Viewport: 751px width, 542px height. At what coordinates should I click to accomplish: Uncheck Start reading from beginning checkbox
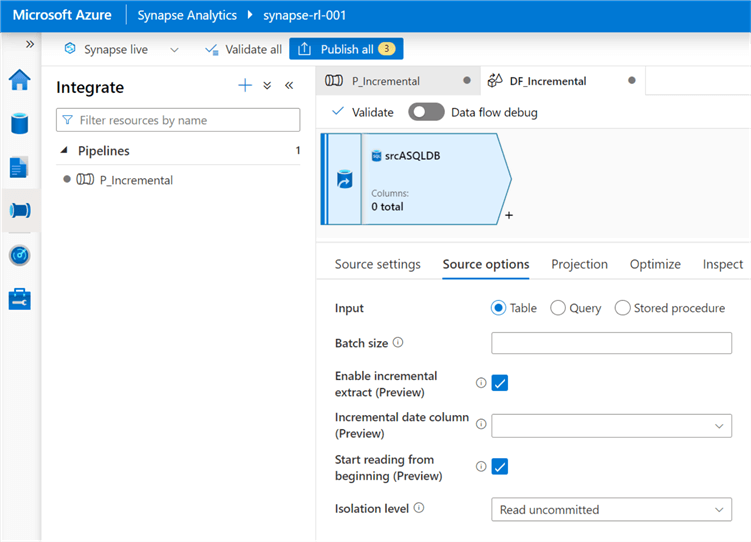click(500, 466)
